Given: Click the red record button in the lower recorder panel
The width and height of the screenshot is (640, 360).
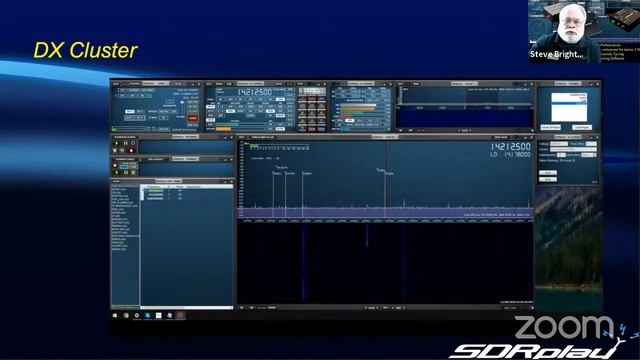Looking at the screenshot, I should pos(115,165).
